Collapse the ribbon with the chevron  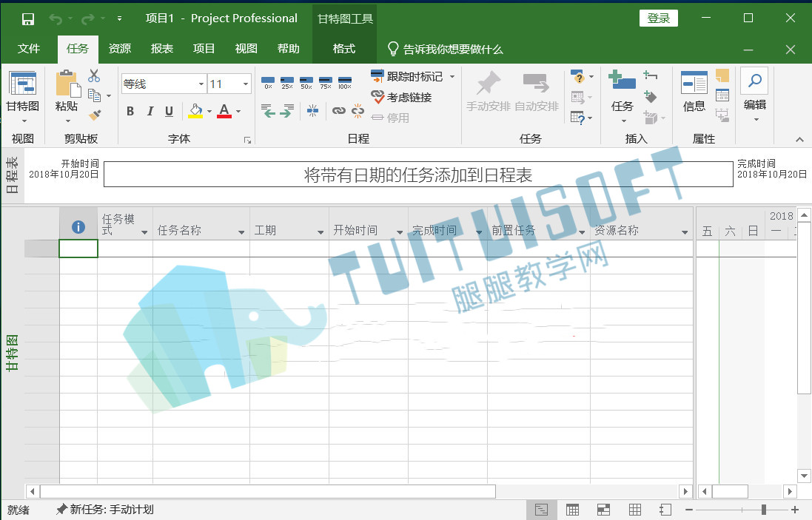coord(799,139)
